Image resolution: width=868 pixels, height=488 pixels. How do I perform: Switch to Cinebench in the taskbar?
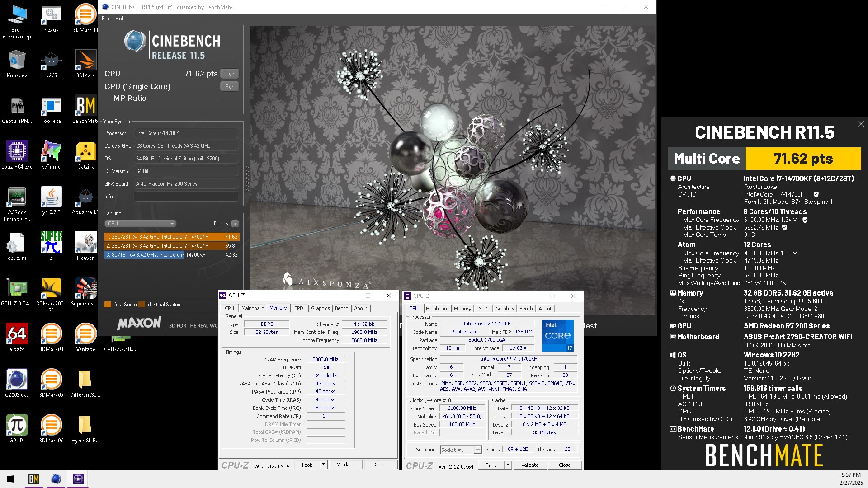pos(56,479)
